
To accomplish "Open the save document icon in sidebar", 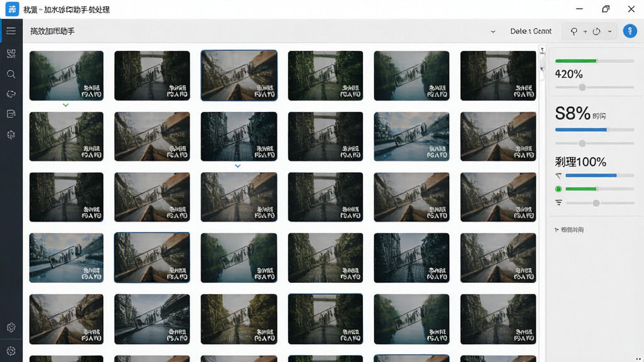I will 11,114.
